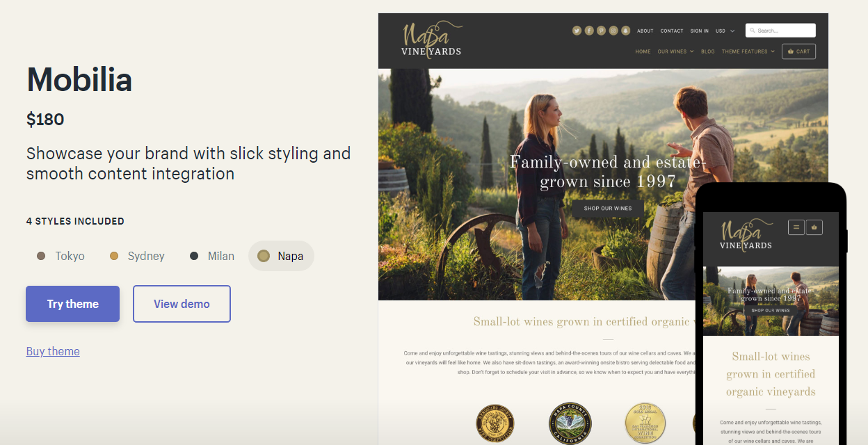
Task: Expand the USD currency dropdown
Action: click(x=725, y=31)
